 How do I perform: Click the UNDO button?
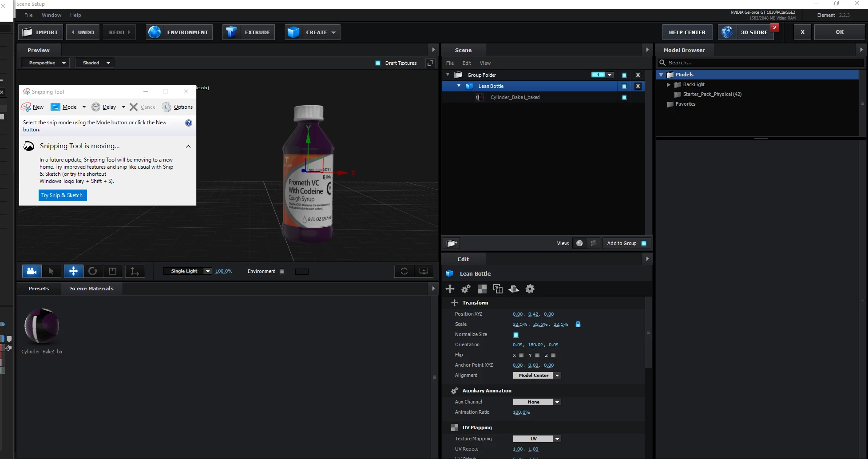pos(83,32)
